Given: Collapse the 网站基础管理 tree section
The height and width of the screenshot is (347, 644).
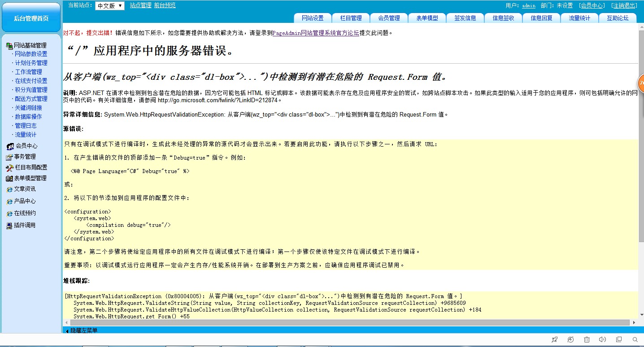Looking at the screenshot, I should point(30,45).
